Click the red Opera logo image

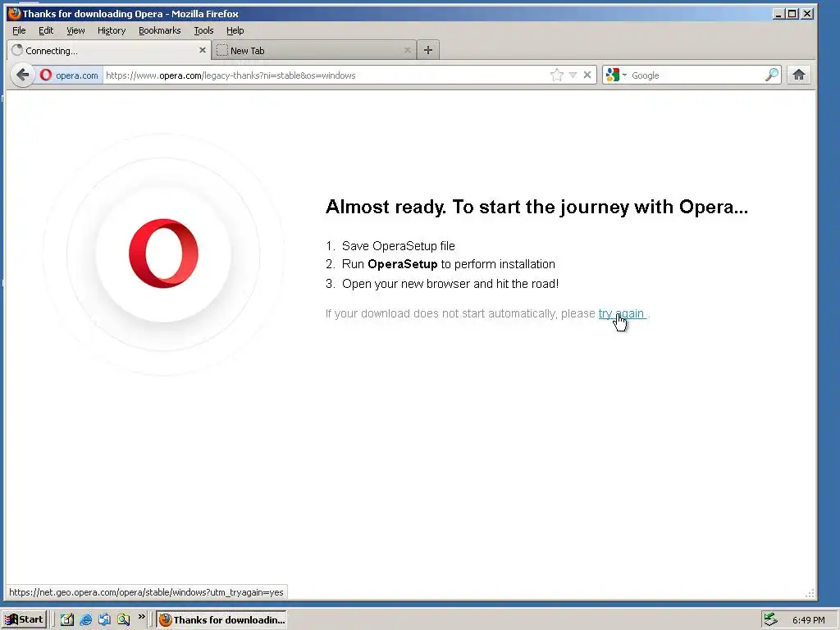click(x=163, y=253)
